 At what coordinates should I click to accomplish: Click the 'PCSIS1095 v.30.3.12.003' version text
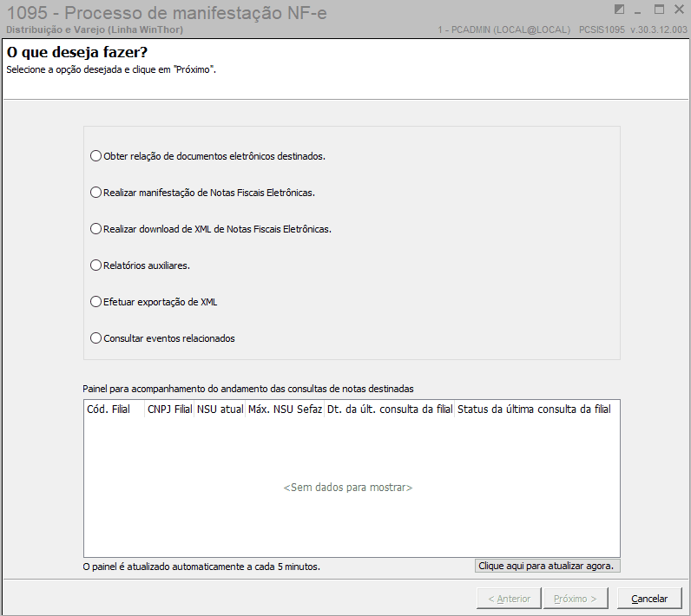(633, 29)
